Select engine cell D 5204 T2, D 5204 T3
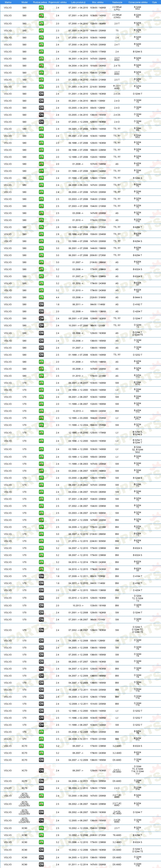 coord(138,598)
